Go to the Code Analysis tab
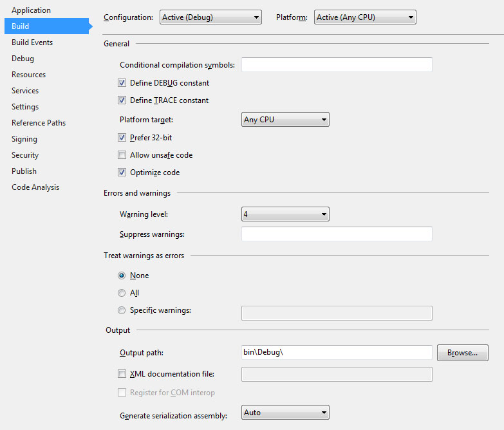 coord(35,187)
